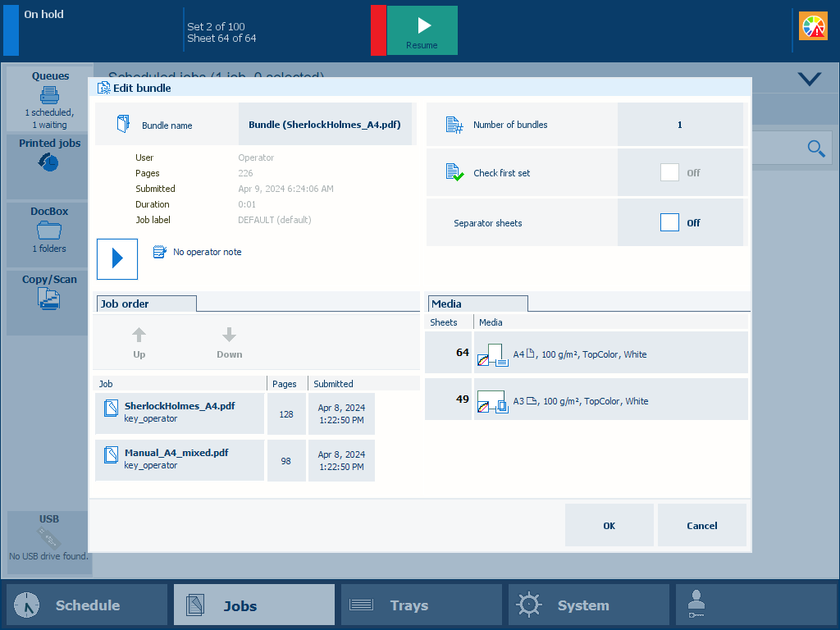Switch to the System tab
The height and width of the screenshot is (630, 840).
[588, 605]
